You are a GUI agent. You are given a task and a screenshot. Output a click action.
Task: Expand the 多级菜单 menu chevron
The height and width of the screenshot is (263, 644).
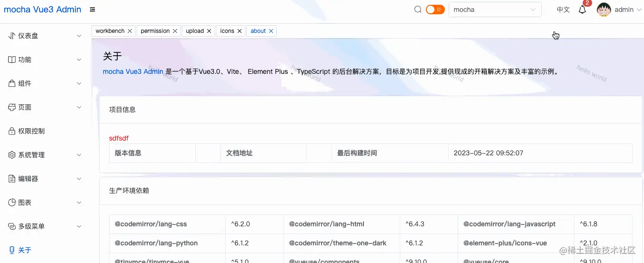click(79, 226)
